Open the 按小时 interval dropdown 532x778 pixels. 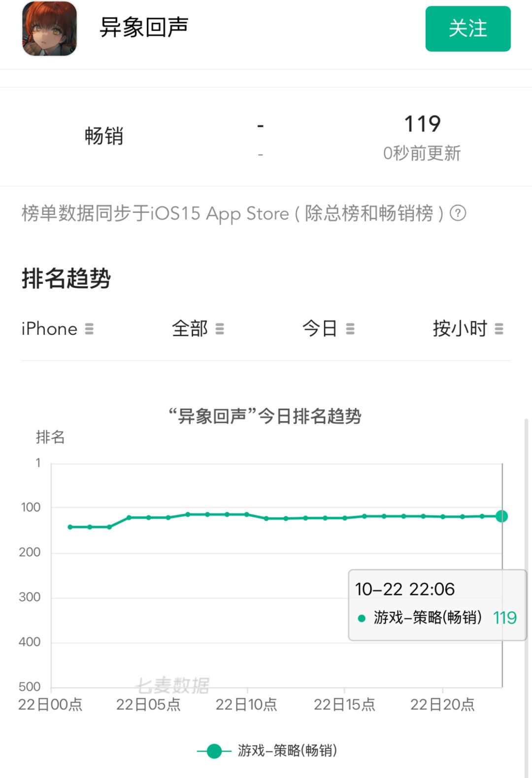coord(468,329)
